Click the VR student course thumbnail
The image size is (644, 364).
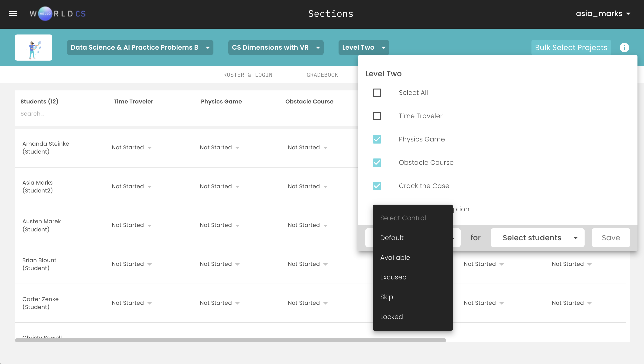34,48
